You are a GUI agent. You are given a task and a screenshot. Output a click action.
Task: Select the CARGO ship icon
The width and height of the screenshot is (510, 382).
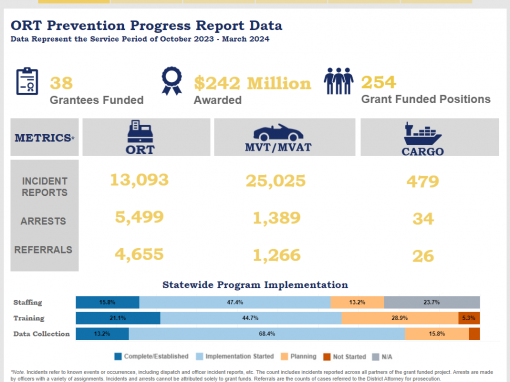(423, 134)
